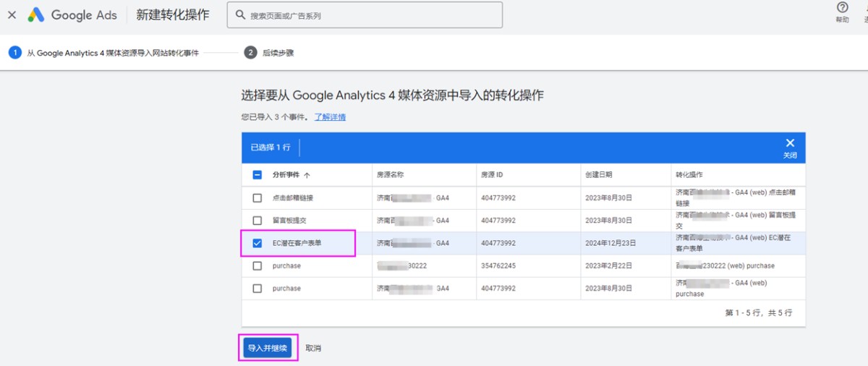Screen dimensions: 868x366
Task: Click the 取消 cancel button
Action: (313, 348)
